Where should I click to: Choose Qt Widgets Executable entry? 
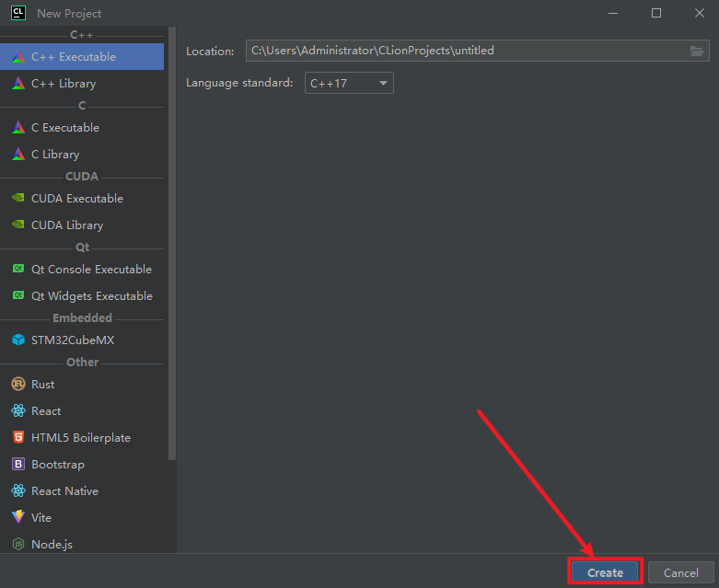91,296
